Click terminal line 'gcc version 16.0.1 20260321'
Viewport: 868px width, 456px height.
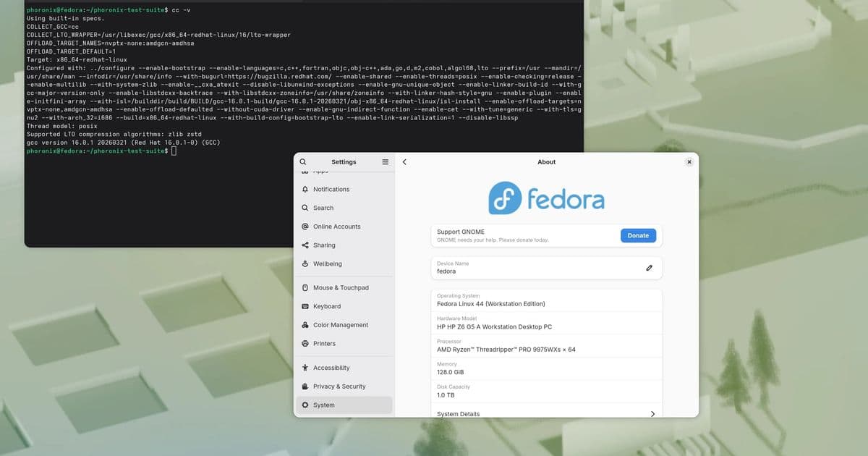[123, 143]
